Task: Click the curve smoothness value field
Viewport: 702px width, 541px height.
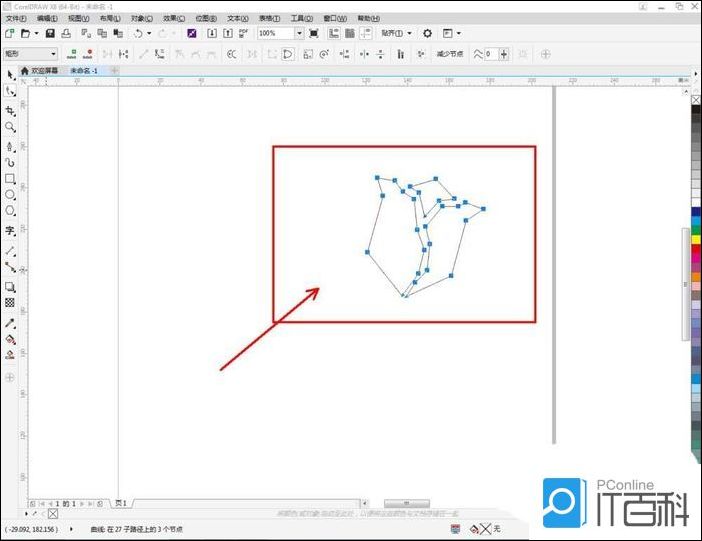Action: click(x=491, y=54)
